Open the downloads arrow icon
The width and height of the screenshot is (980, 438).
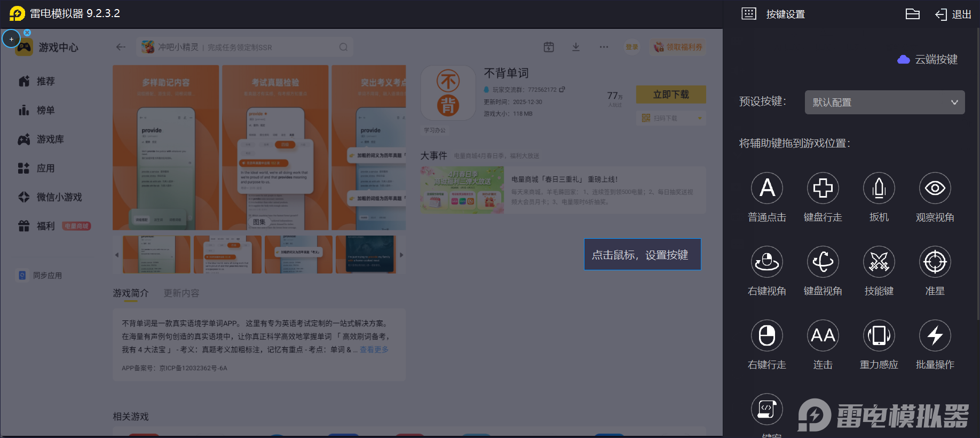576,47
